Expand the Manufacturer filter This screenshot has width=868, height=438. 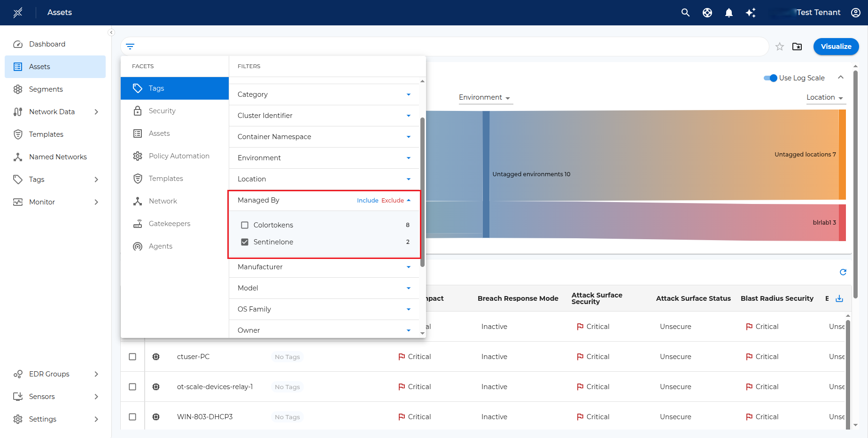(x=408, y=267)
